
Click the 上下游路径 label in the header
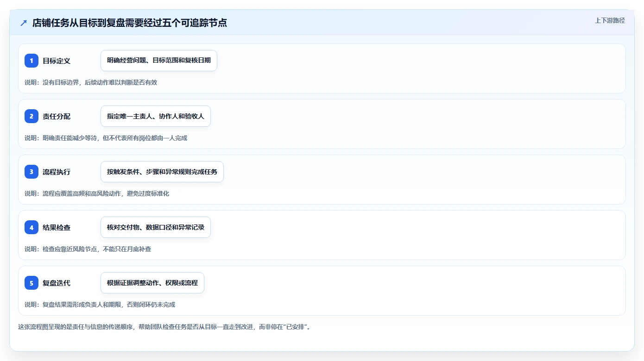coord(610,20)
